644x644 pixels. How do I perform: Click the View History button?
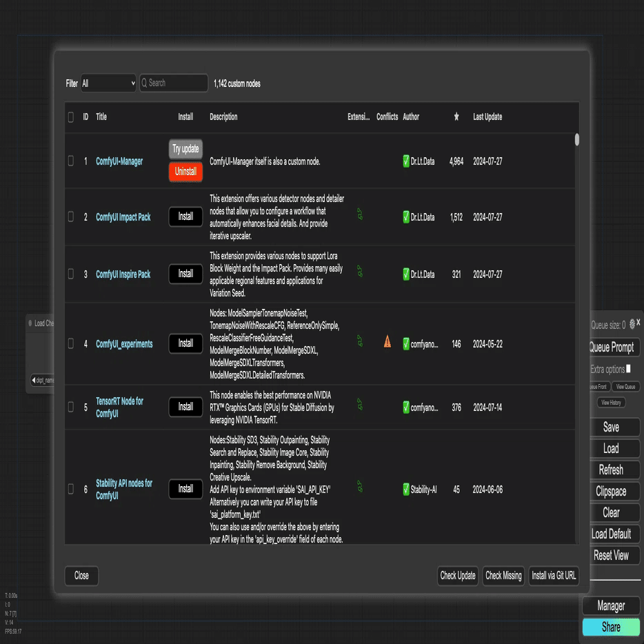[x=611, y=403]
